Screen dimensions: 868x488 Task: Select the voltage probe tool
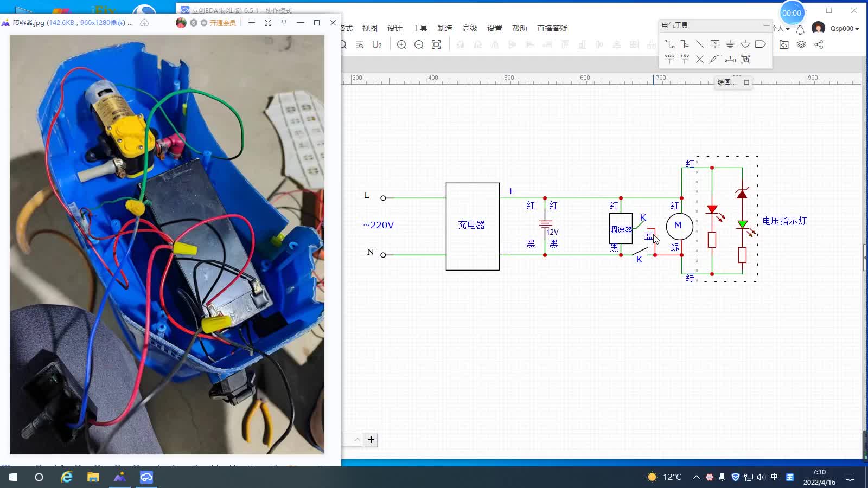[715, 59]
